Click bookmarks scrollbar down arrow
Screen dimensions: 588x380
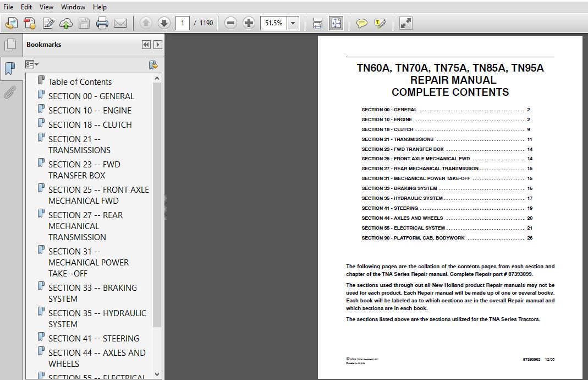pos(157,374)
